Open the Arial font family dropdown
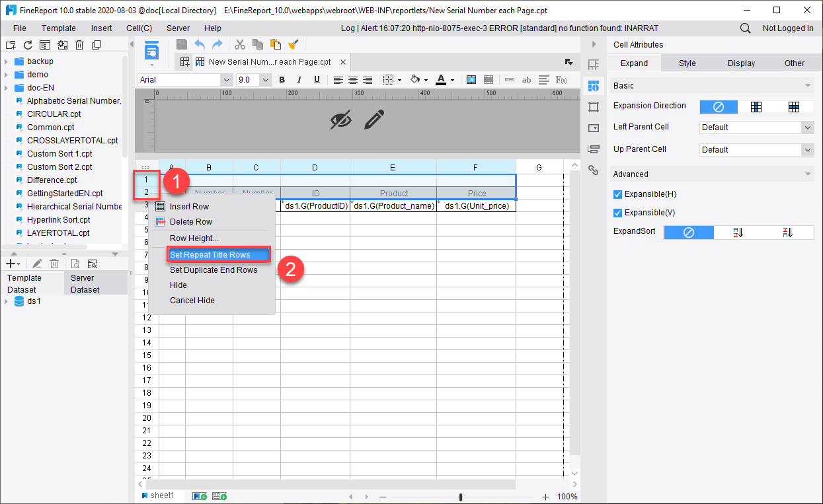Viewport: 823px width, 504px height. point(225,80)
